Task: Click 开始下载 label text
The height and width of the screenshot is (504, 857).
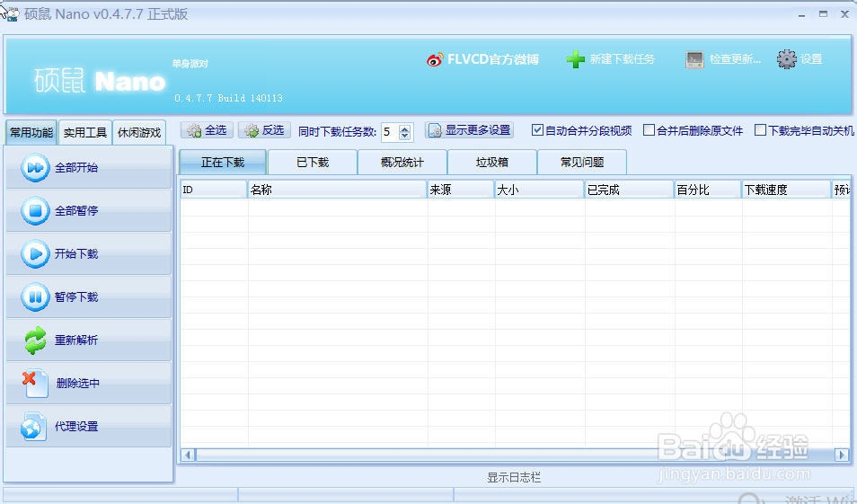Action: (76, 254)
